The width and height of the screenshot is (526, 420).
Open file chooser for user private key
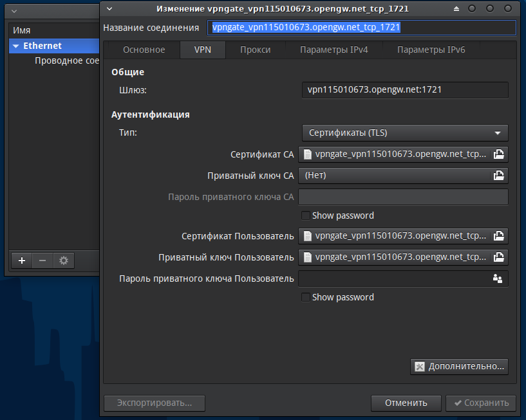pyautogui.click(x=498, y=257)
